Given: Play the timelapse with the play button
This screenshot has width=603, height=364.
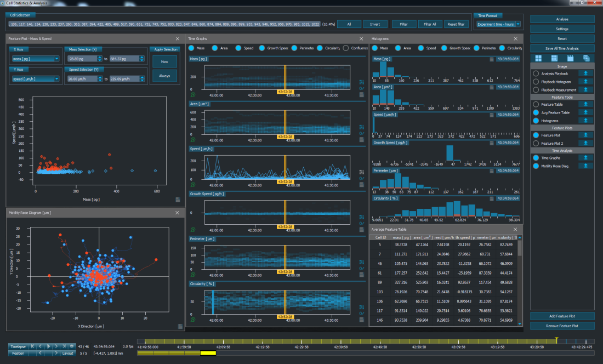Looking at the screenshot, I should [49, 346].
